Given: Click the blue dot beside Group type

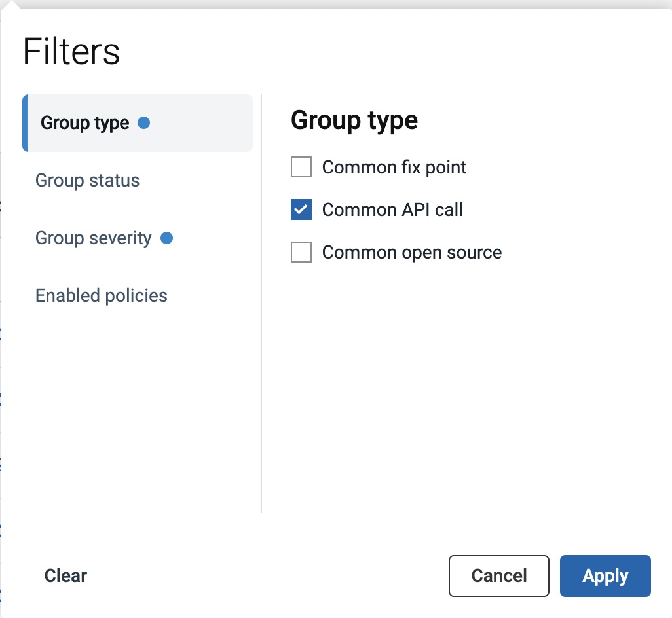Looking at the screenshot, I should pyautogui.click(x=144, y=122).
